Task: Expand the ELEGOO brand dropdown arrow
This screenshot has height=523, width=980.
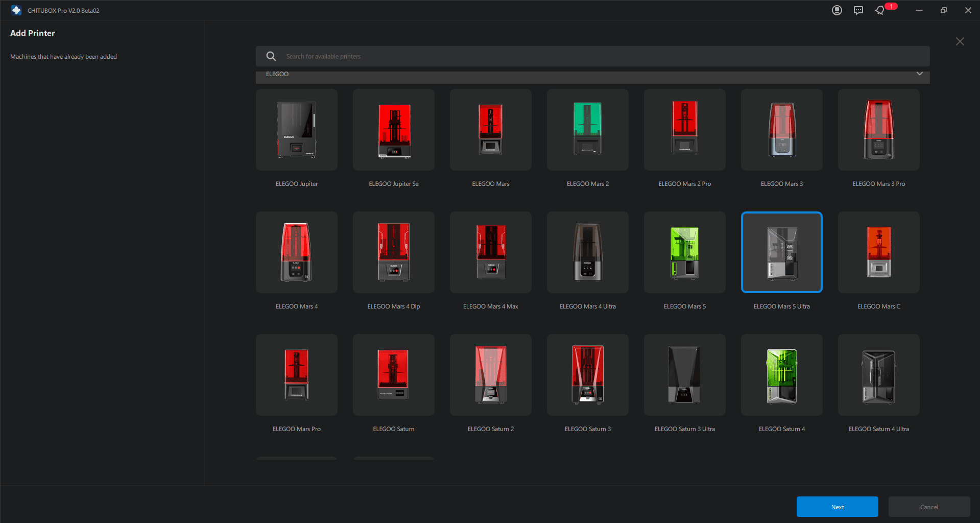Action: point(919,74)
